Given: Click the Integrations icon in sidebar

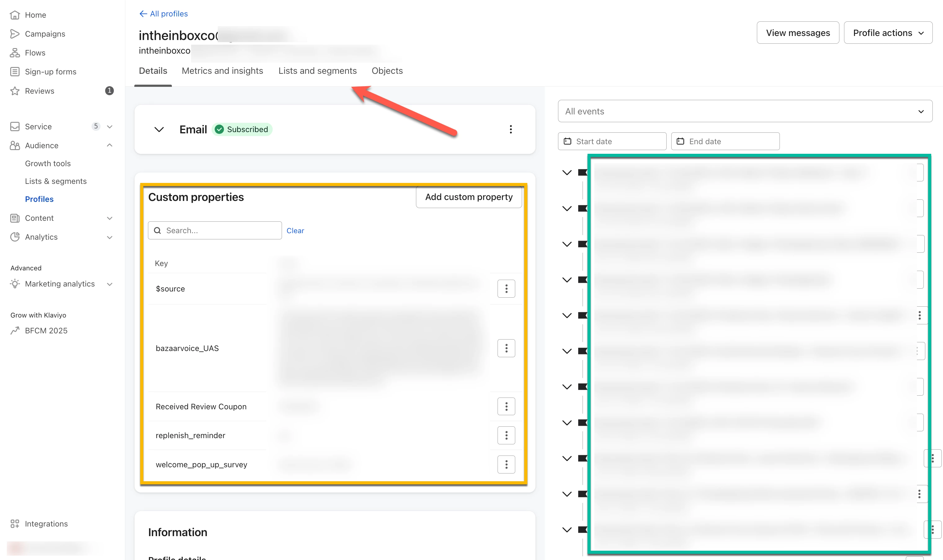Looking at the screenshot, I should point(15,524).
